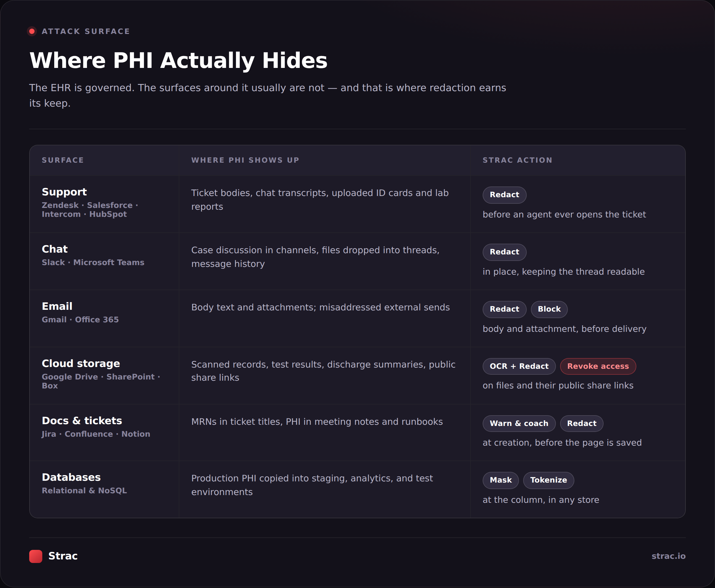Click the red Revoke access pill
The height and width of the screenshot is (588, 715).
tap(598, 366)
